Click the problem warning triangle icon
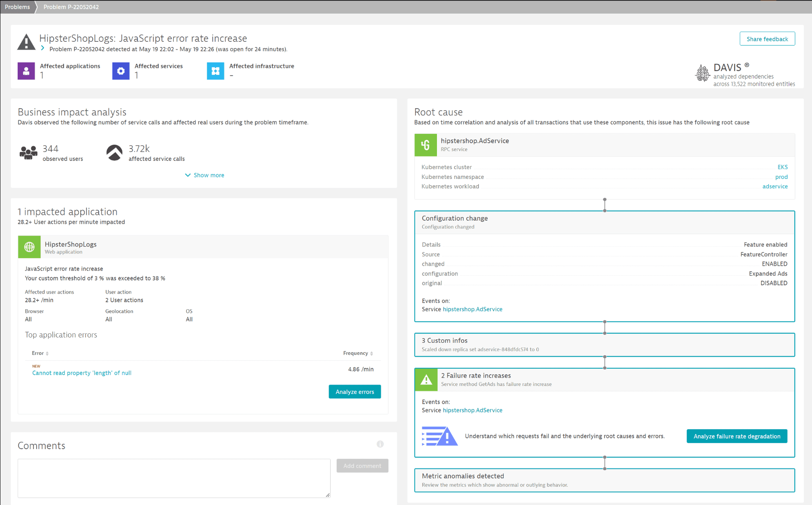 coord(26,42)
